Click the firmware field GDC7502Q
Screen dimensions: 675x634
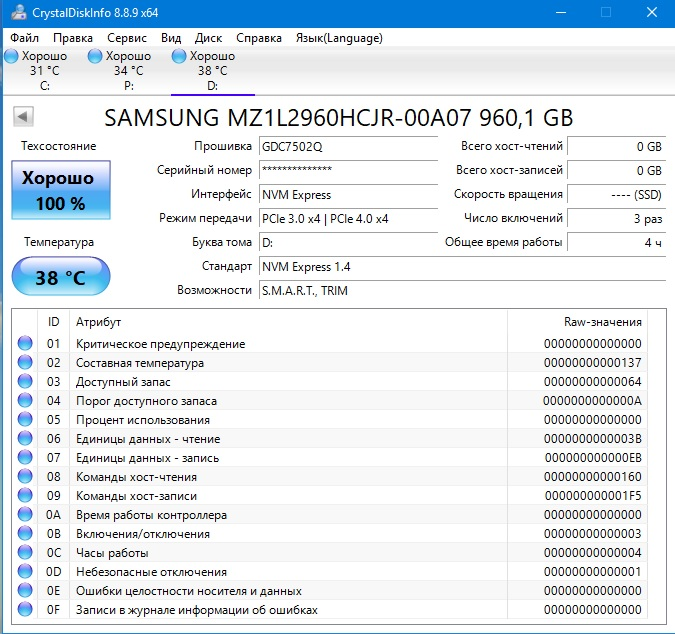click(x=348, y=146)
